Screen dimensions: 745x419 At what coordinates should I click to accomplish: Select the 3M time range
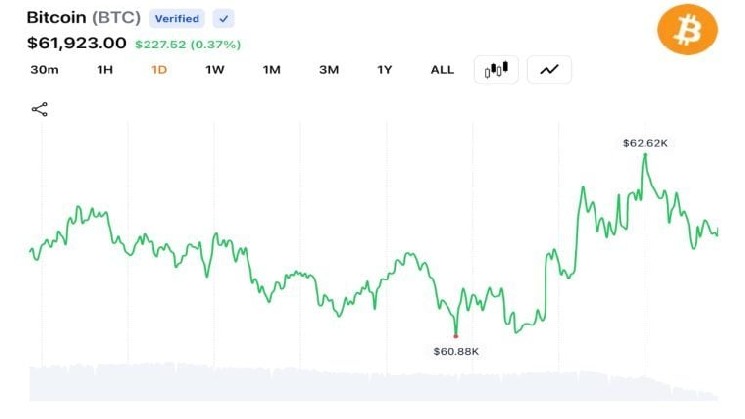coord(329,70)
